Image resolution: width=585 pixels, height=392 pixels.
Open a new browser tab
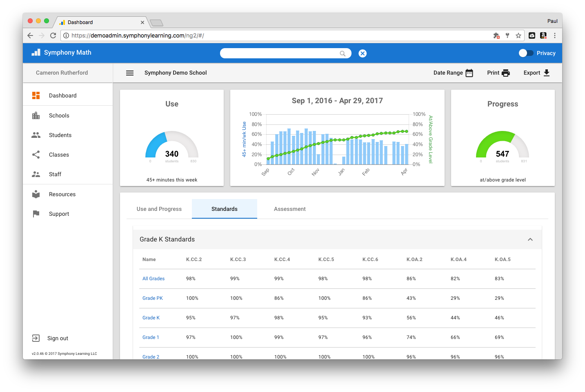point(156,23)
